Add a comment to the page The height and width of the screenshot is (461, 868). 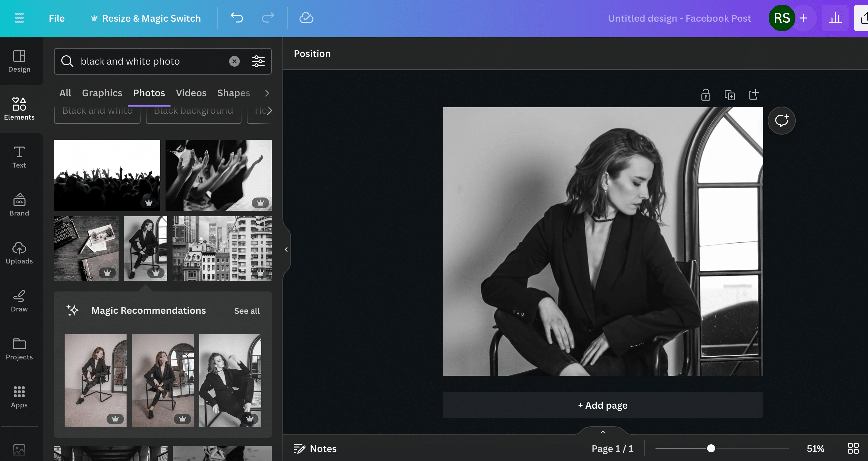tap(782, 121)
